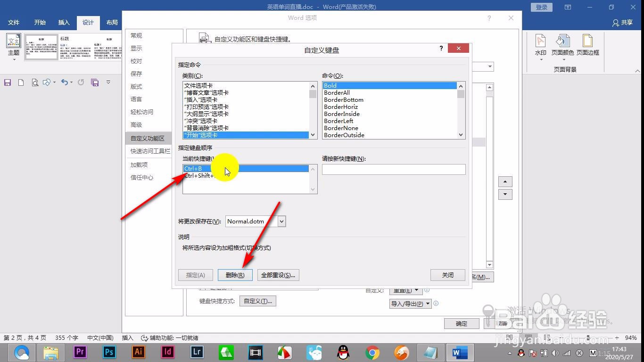This screenshot has width=644, height=362.
Task: Select the Design (设计) ribbon tab
Action: [88, 23]
